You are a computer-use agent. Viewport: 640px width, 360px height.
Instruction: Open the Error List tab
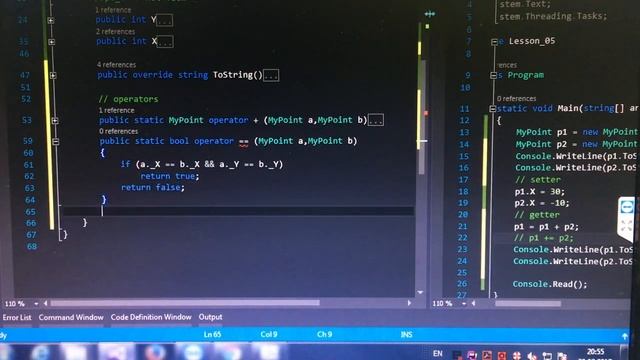(x=17, y=317)
